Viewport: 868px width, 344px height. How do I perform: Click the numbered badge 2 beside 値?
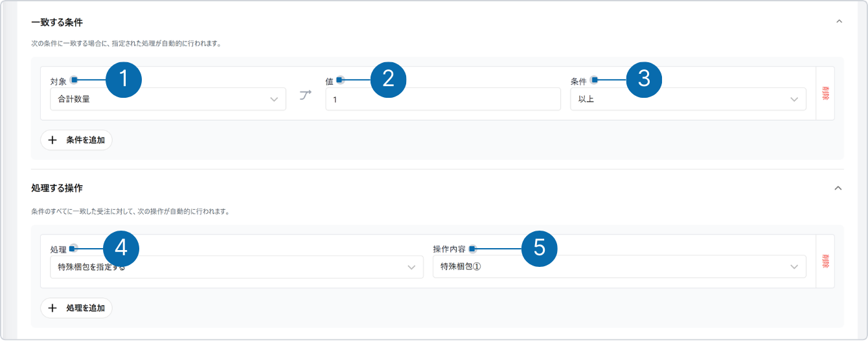(x=388, y=80)
